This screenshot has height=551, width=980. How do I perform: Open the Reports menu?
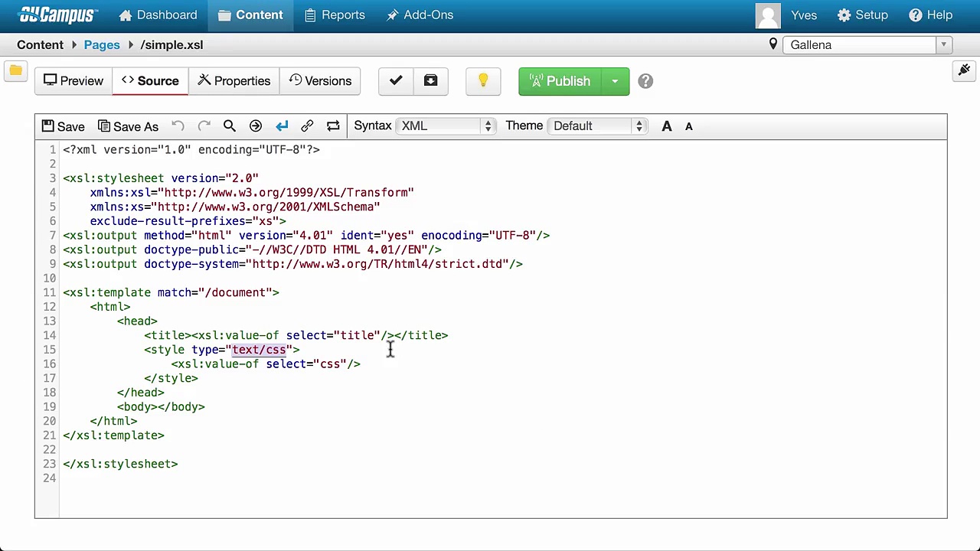[334, 15]
